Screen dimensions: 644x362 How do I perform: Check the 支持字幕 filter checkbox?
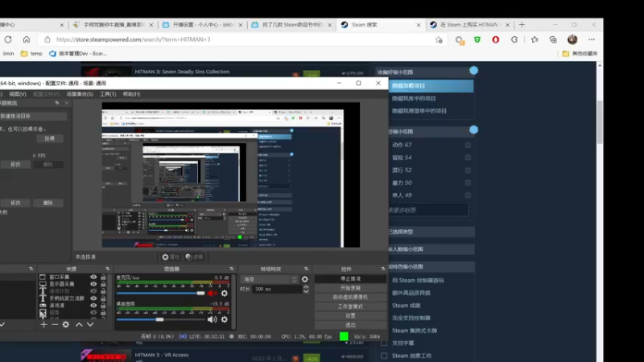point(384,343)
